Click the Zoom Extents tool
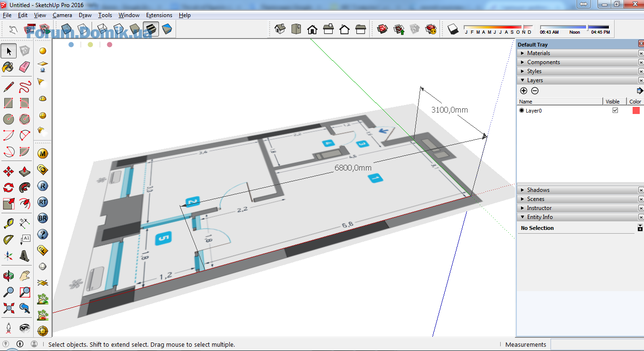 [9, 308]
